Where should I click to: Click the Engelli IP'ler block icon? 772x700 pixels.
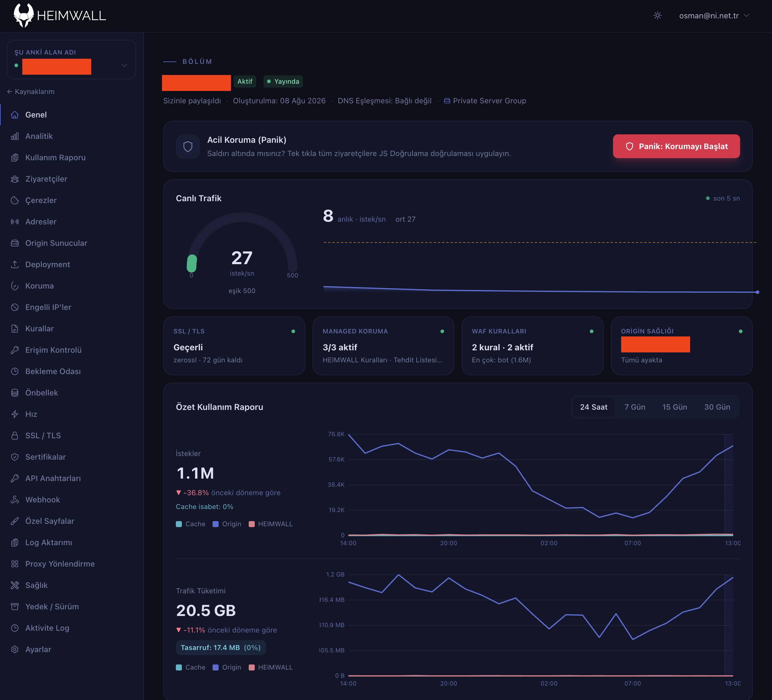click(x=15, y=307)
